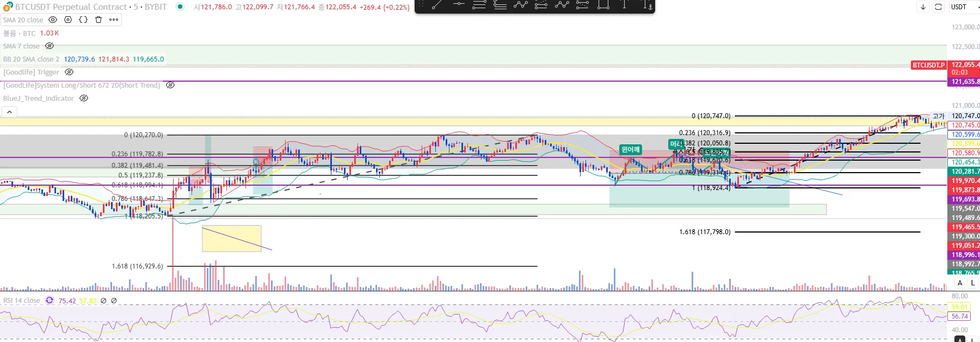Grab the drawing toolbar drag handle
The height and width of the screenshot is (342, 980).
[x=421, y=4]
